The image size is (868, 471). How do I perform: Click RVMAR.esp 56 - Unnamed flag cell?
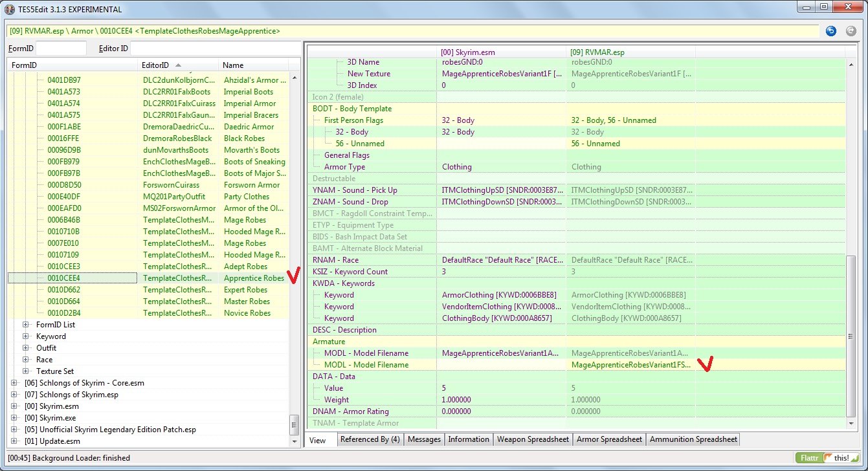631,144
